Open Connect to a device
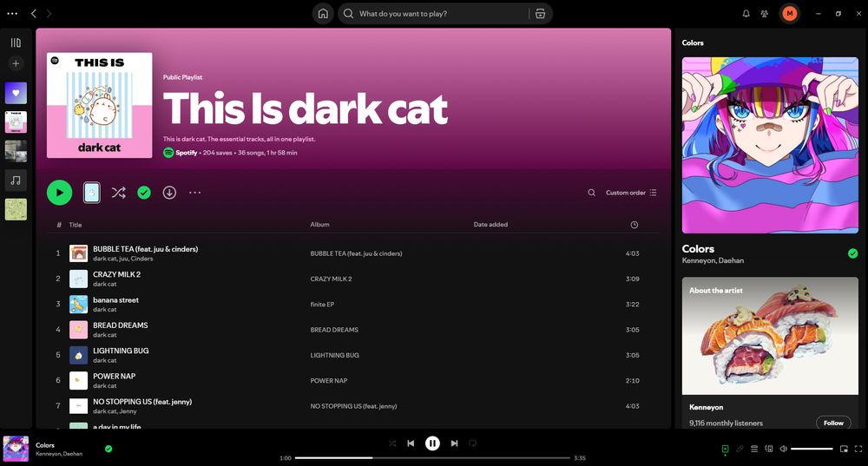 (x=769, y=449)
